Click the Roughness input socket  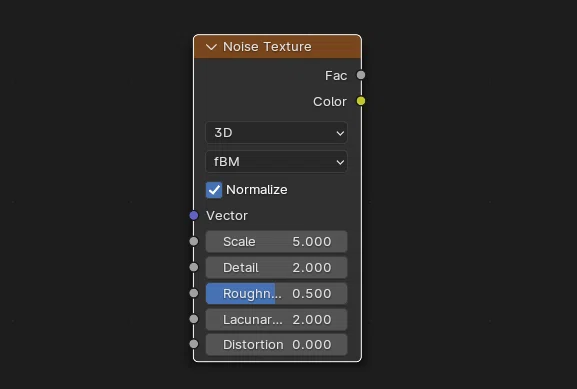pos(194,293)
